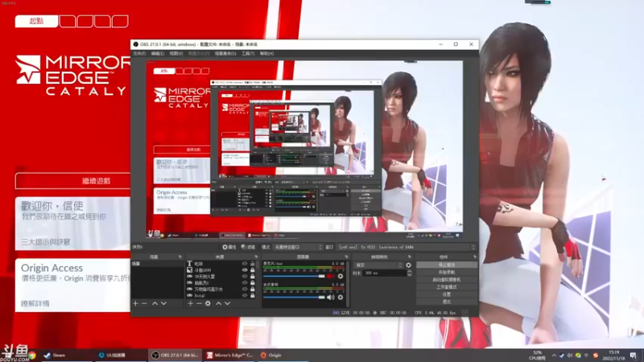Click 繼續遊戲 button in Mirror's Edge launcher
Image resolution: width=644 pixels, height=362 pixels.
point(72,181)
